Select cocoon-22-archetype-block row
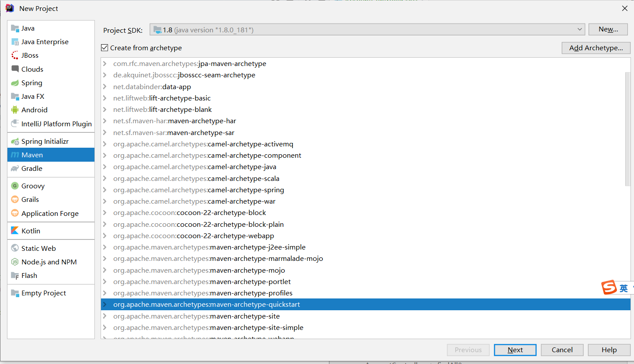Viewport: 634px width, 364px height. point(366,213)
